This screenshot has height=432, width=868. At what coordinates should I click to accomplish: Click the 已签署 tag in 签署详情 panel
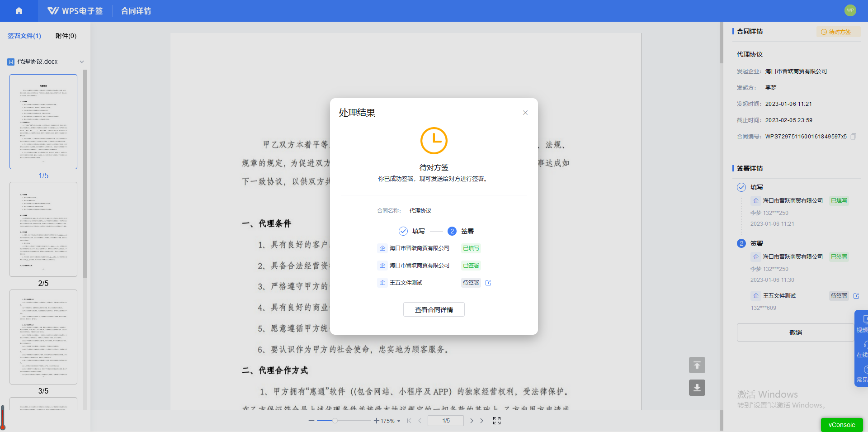coord(839,257)
